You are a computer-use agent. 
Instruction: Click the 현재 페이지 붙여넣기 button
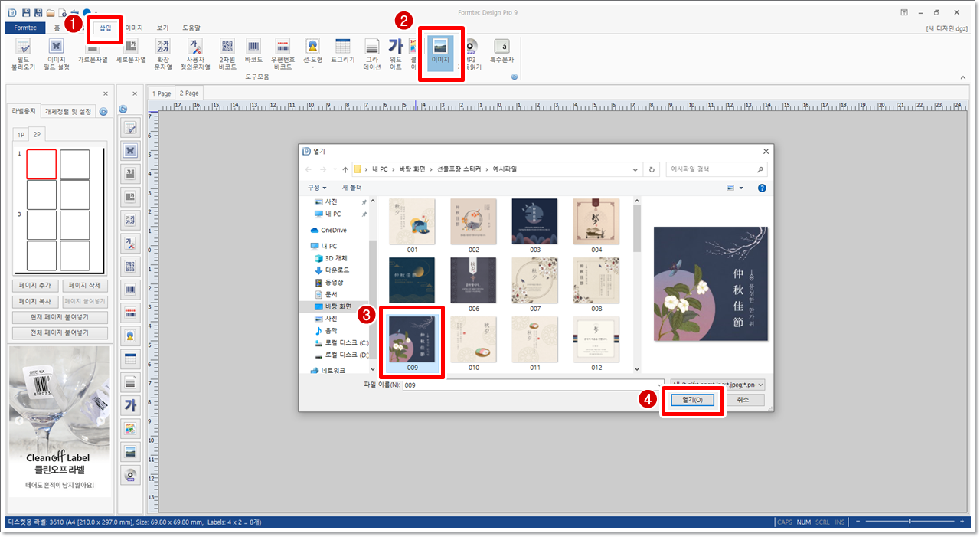pyautogui.click(x=60, y=317)
